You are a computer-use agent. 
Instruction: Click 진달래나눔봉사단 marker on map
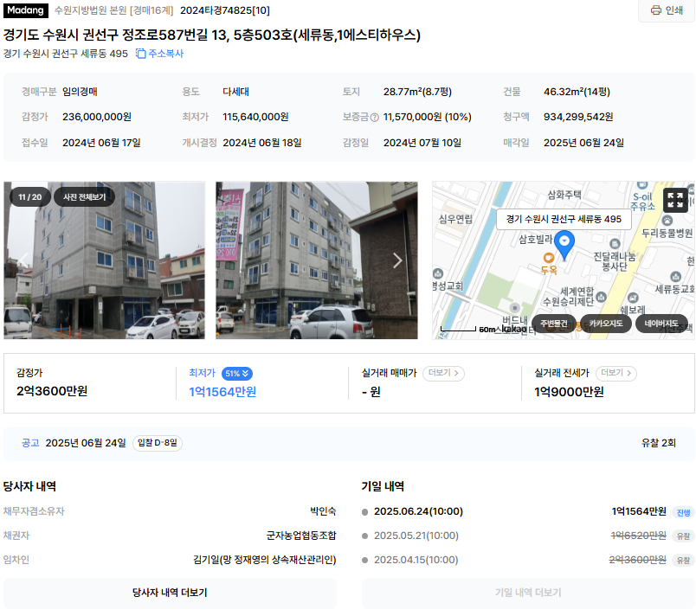pyautogui.click(x=615, y=243)
